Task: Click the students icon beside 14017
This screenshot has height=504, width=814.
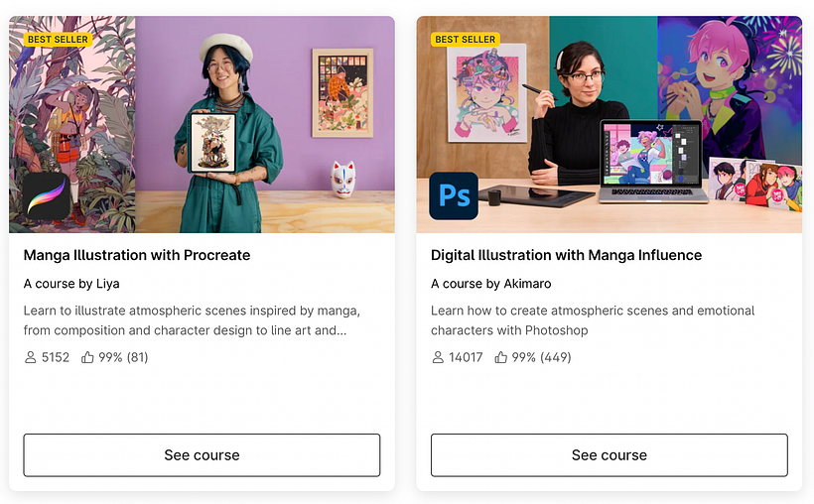Action: (438, 357)
